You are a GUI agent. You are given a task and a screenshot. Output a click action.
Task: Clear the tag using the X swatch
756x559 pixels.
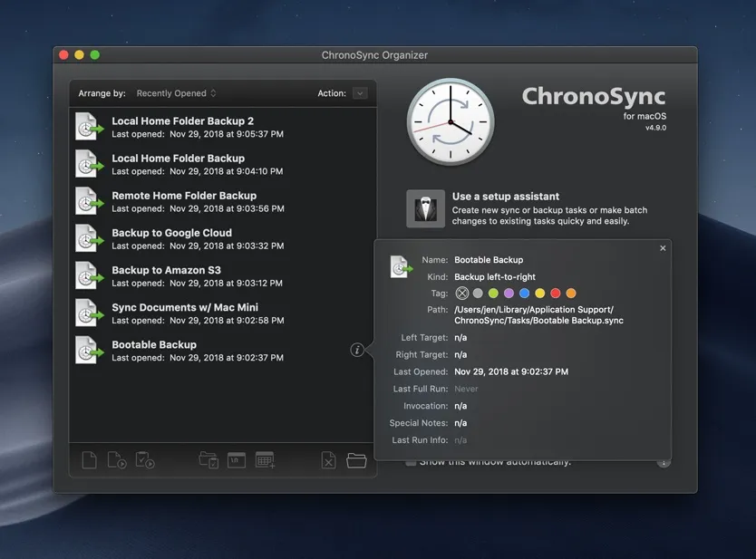coord(462,293)
